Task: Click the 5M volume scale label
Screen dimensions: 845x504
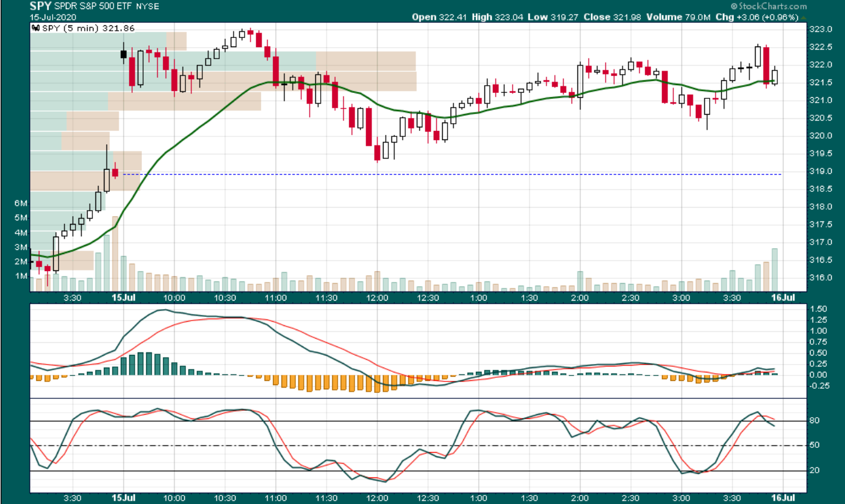Action: pyautogui.click(x=21, y=218)
